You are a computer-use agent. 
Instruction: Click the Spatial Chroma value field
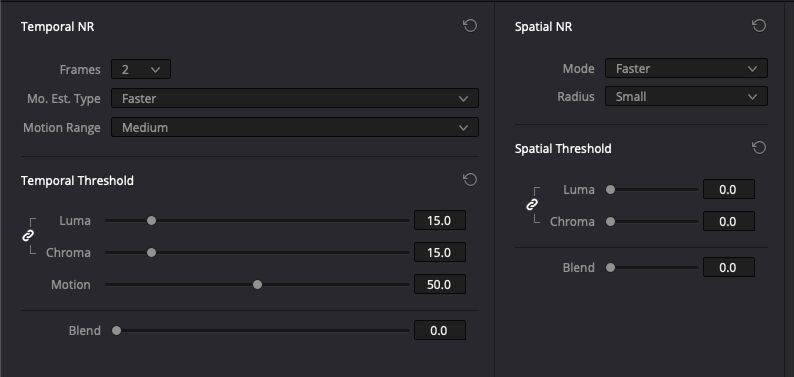pyautogui.click(x=729, y=221)
